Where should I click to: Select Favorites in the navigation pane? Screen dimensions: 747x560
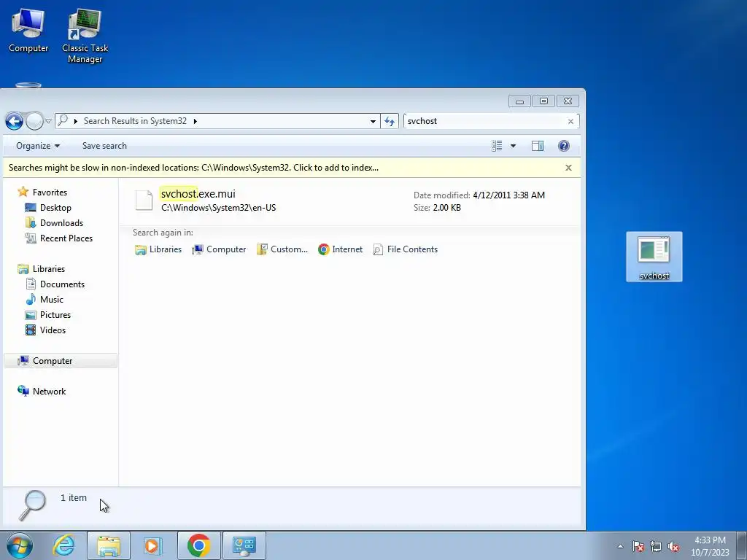50,192
